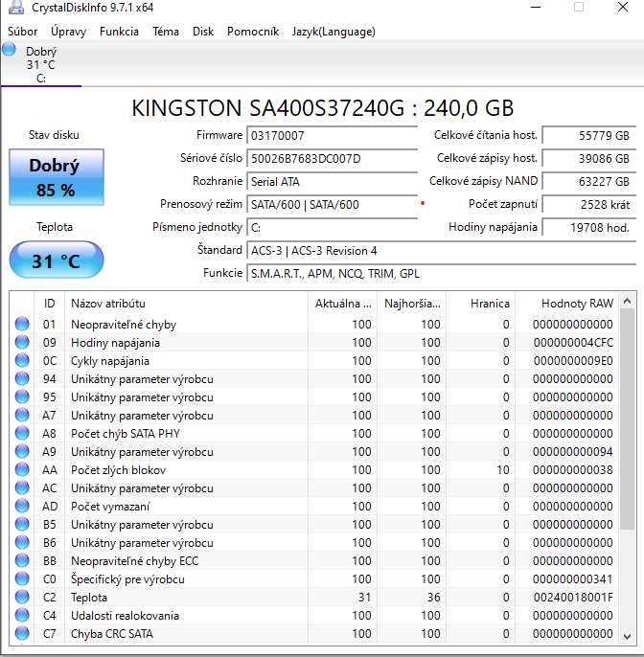Click the ID column header
This screenshot has height=657, width=644.
pyautogui.click(x=50, y=303)
